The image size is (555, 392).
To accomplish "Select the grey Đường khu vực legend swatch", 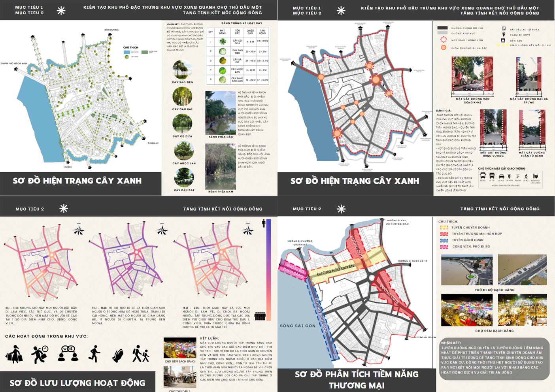I will point(443,33).
